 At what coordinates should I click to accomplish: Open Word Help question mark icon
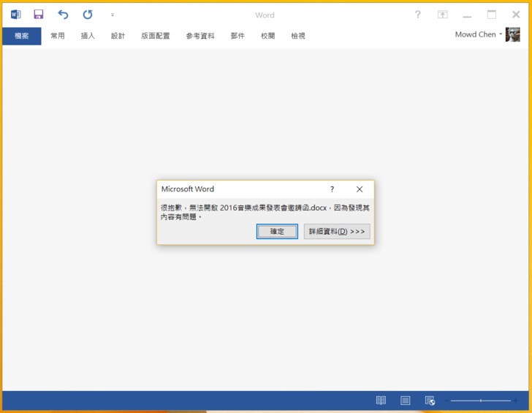418,15
